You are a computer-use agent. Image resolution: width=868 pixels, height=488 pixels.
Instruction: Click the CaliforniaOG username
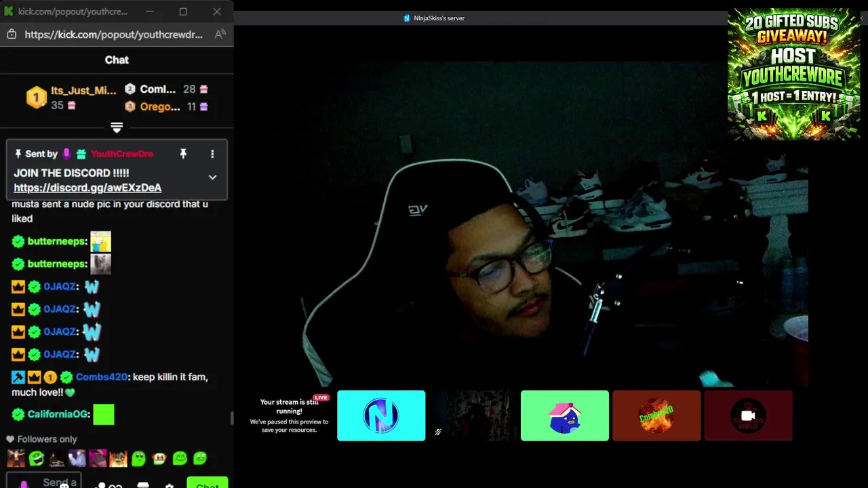coord(58,414)
